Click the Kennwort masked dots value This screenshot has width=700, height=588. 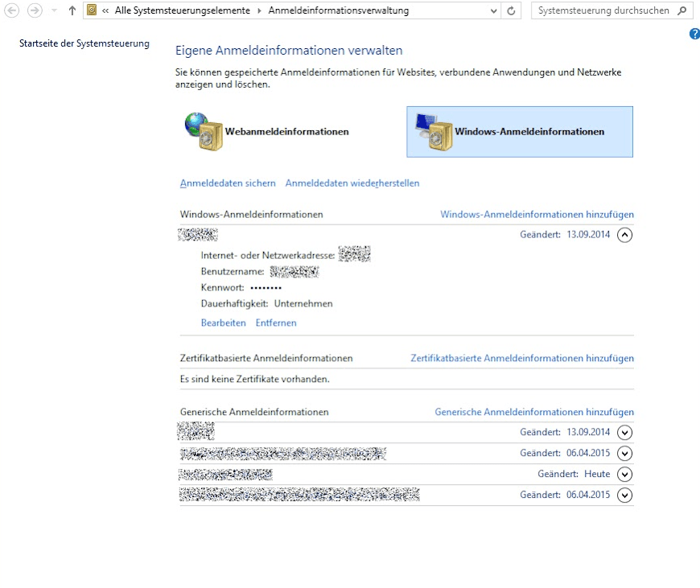coord(266,288)
